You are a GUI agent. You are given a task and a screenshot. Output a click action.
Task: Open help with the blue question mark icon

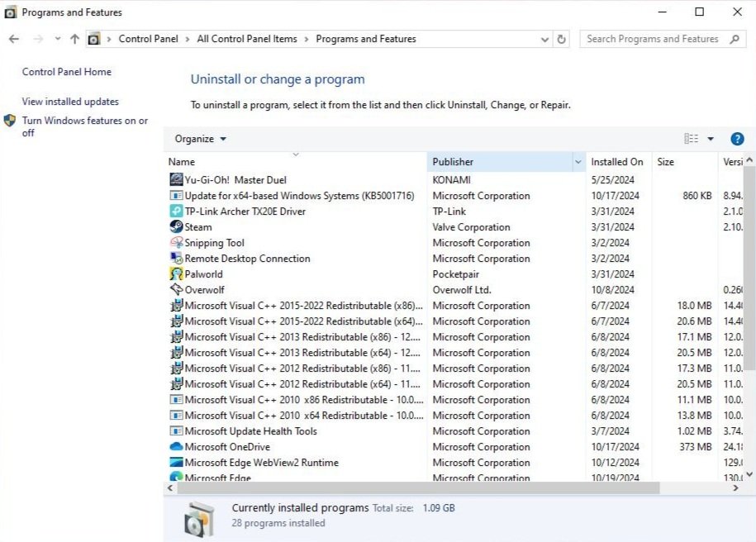pyautogui.click(x=737, y=139)
